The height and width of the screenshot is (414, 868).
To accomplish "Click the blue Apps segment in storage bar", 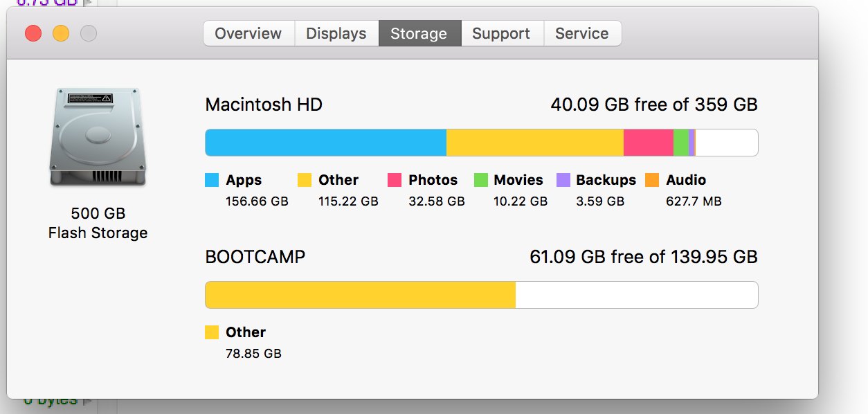I will tap(325, 143).
